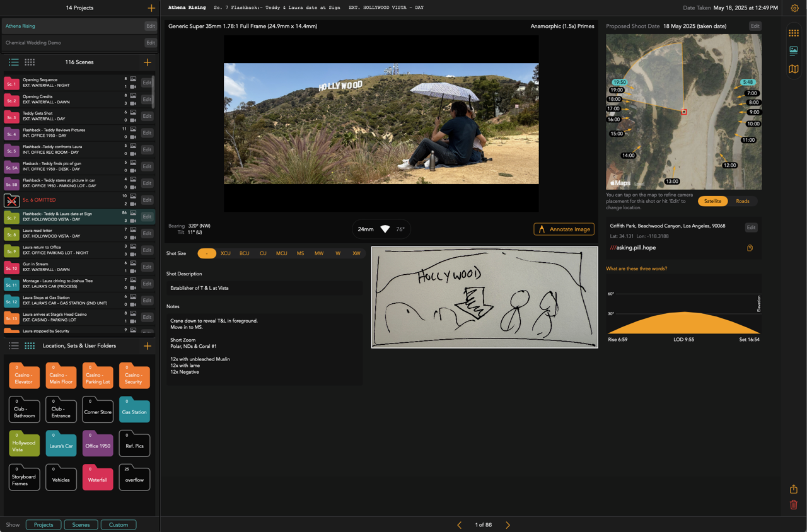Open the 24mm lens field-of-view selector
Screen dimensions: 807x532
381,229
